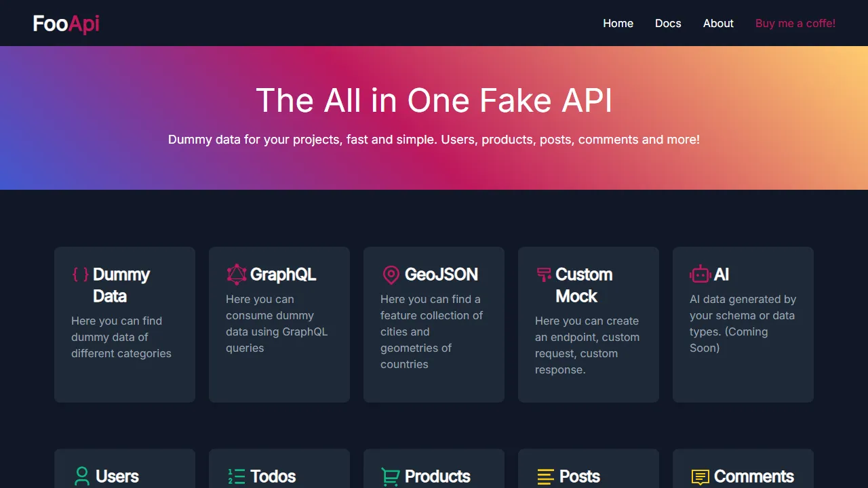
Task: Click the Posts text lines icon
Action: 545,476
